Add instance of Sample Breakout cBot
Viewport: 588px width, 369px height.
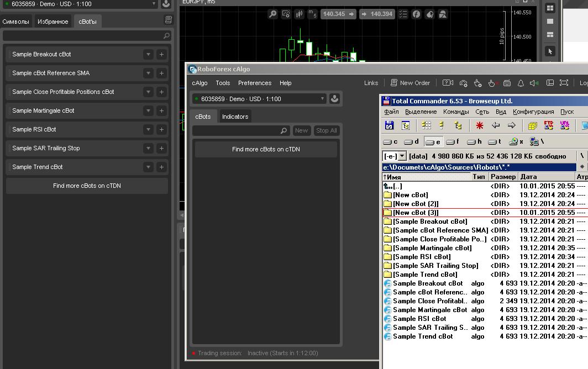161,54
